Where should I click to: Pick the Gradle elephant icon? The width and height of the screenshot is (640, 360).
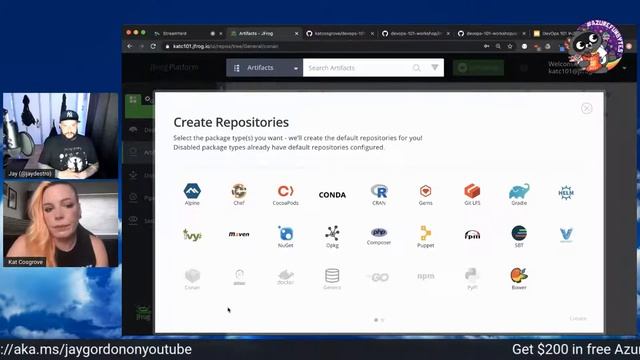(519, 194)
